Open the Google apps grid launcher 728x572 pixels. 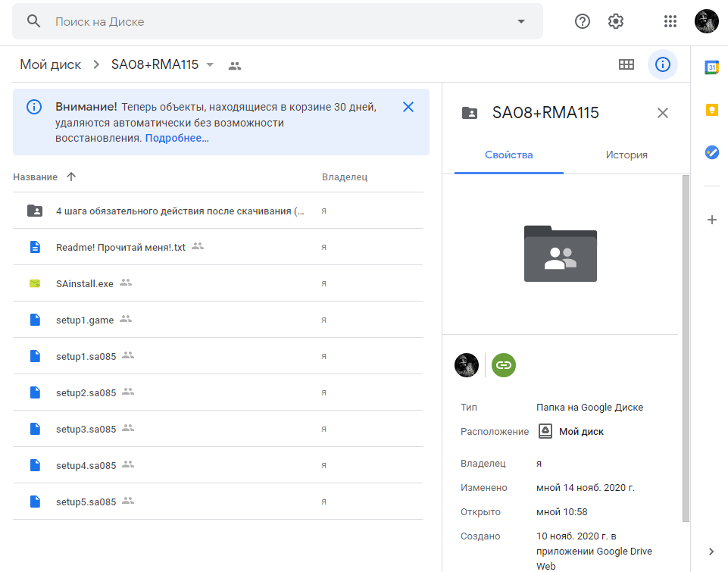(x=670, y=21)
